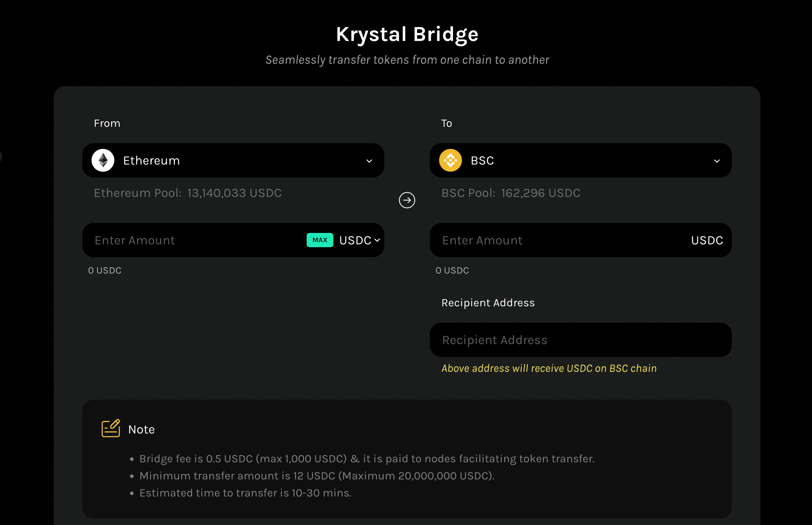Click into the Recipient Address field

tap(581, 340)
